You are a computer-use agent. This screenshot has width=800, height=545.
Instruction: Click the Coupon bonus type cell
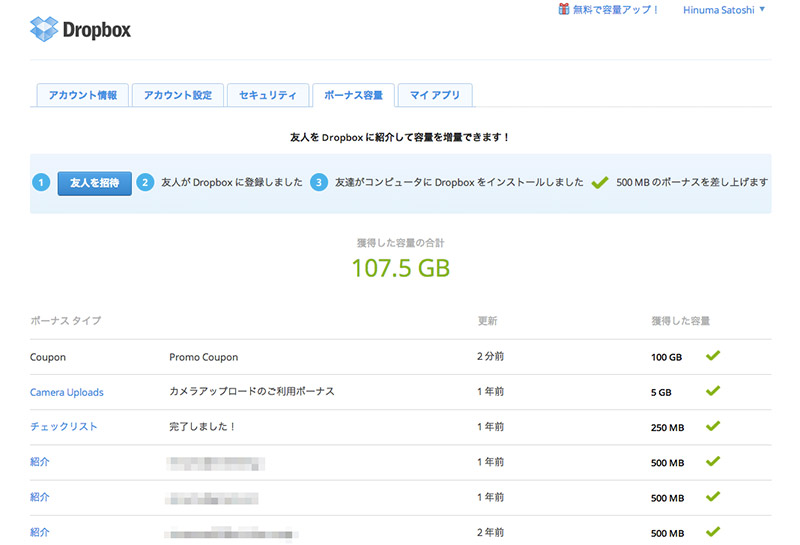tap(48, 357)
